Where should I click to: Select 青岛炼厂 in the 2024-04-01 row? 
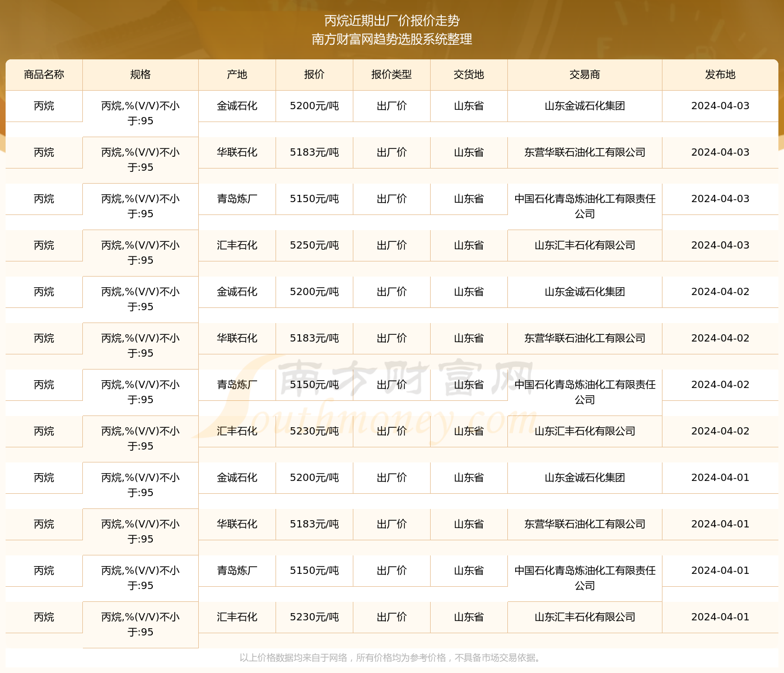pyautogui.click(x=237, y=571)
